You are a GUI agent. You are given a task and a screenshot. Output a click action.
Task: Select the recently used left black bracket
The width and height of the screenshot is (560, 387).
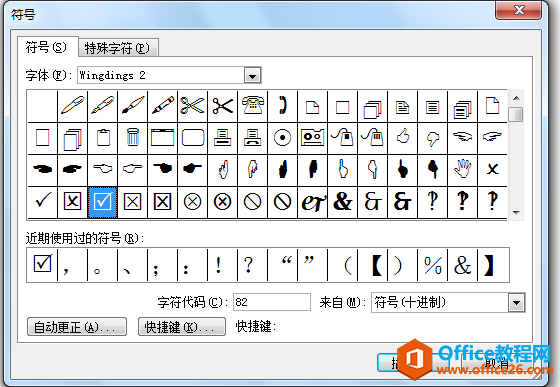tap(372, 265)
